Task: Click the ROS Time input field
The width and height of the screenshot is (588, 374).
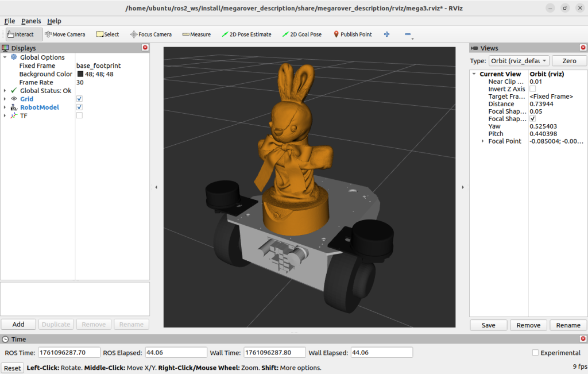Action: (68, 353)
